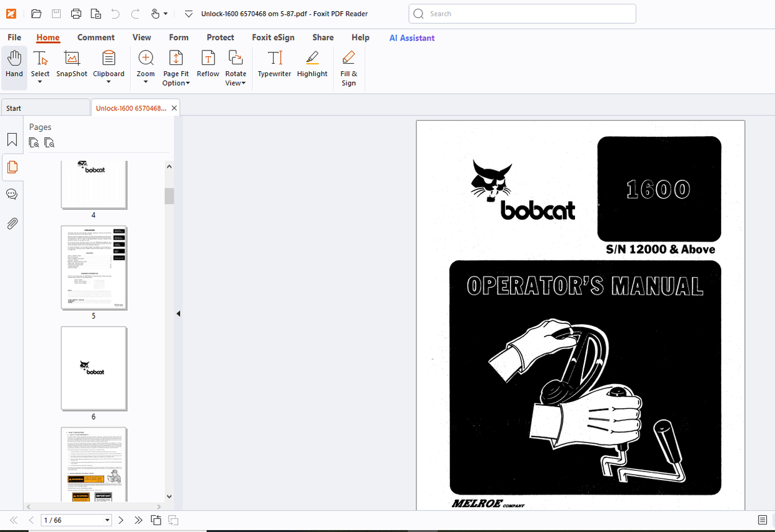Activate the SnapShot tool
Viewport: 775px width, 532px height.
tap(72, 66)
